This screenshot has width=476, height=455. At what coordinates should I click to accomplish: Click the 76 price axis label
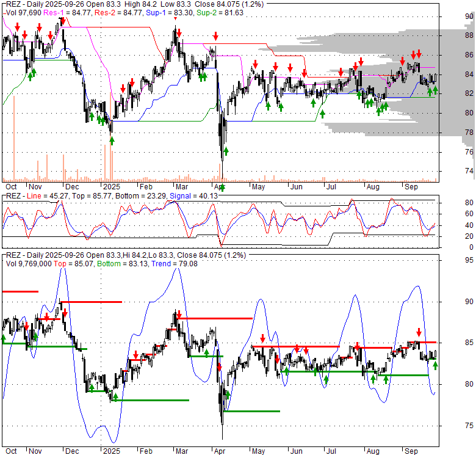(x=469, y=152)
